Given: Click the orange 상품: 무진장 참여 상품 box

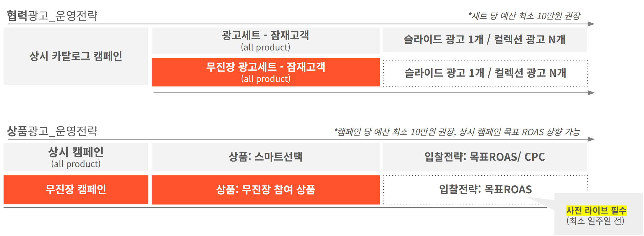Looking at the screenshot, I should [x=266, y=190].
